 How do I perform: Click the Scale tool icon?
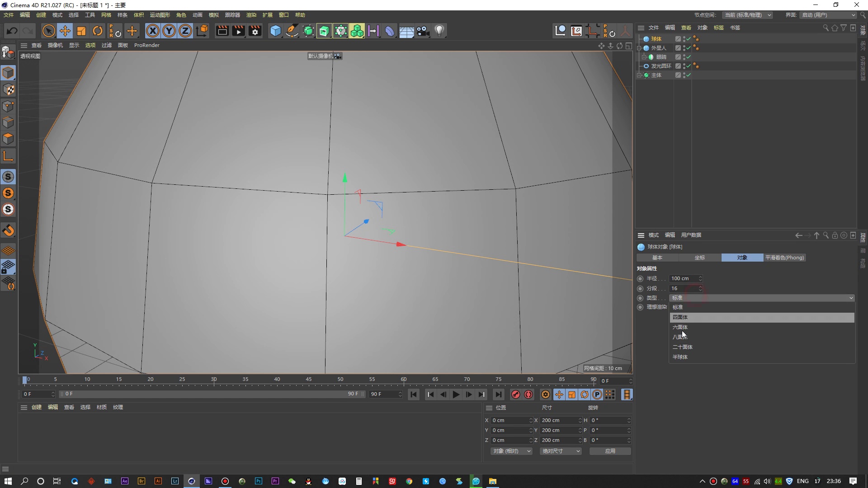(x=81, y=31)
